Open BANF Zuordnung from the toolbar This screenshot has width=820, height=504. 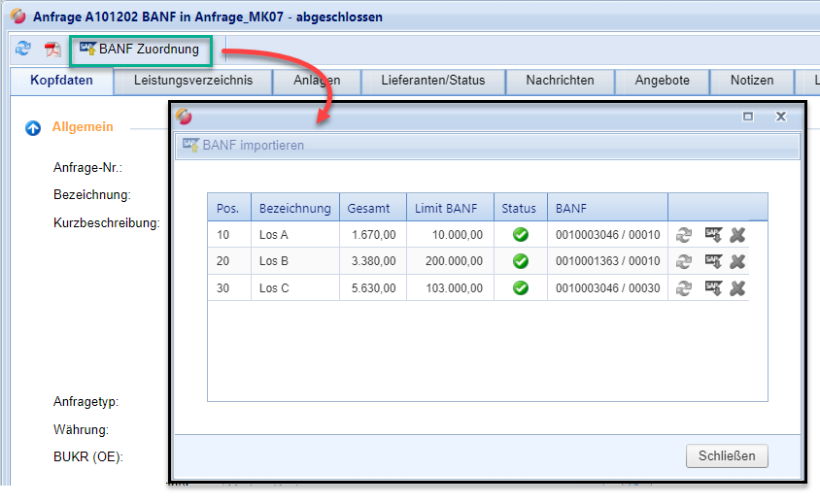tap(139, 50)
